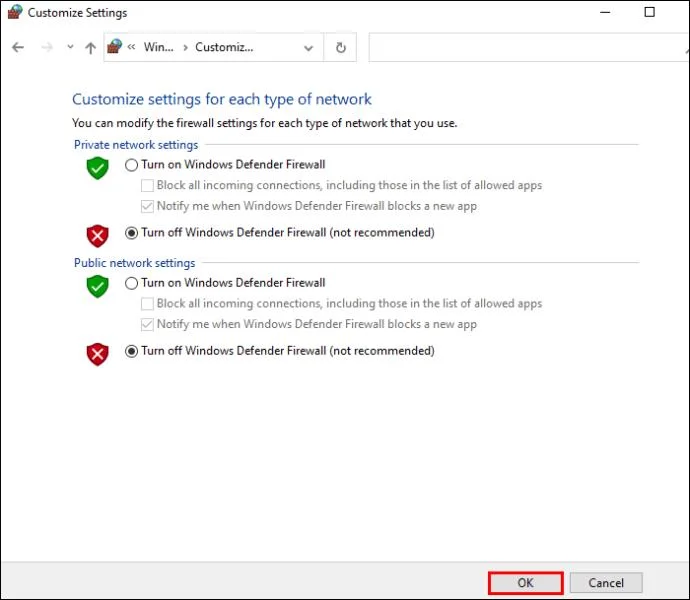The image size is (690, 600).
Task: Click the "Public network settings" section label
Action: [135, 263]
